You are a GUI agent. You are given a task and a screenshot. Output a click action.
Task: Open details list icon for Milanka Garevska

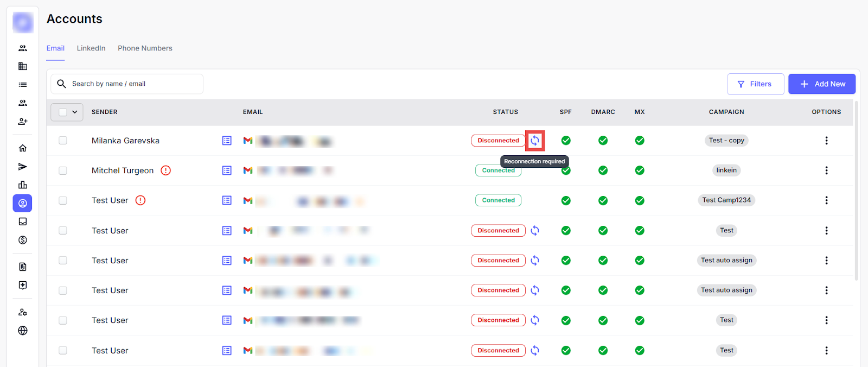tap(227, 141)
